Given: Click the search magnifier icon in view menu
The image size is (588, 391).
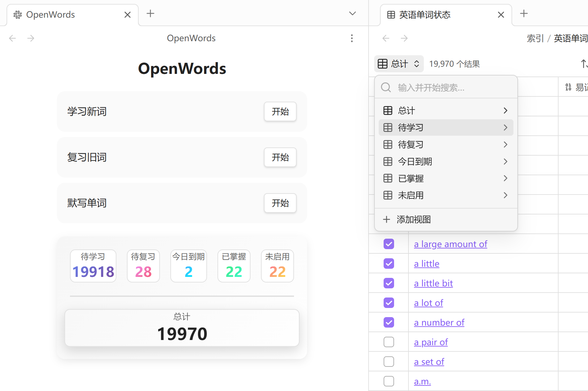Looking at the screenshot, I should coord(386,87).
